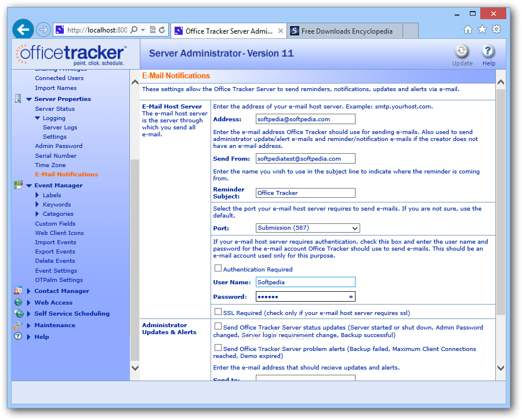Screen dimensions: 522x420
Task: Close the Office Tracker Server Admin tab
Action: pyautogui.click(x=281, y=31)
